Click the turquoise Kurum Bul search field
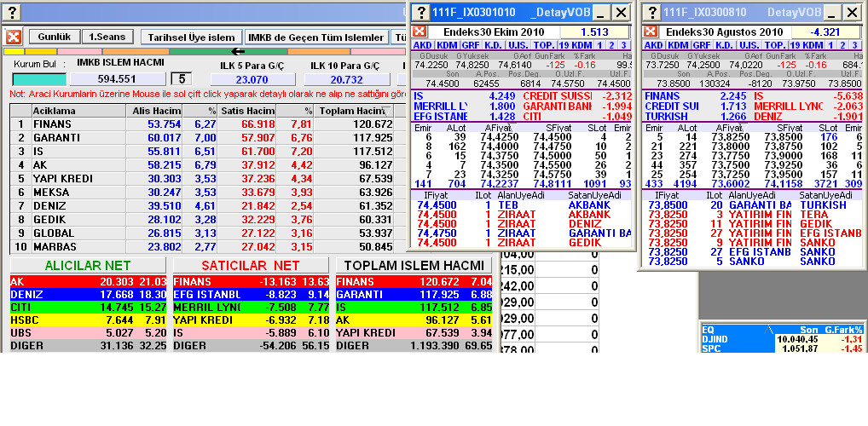This screenshot has height=426, width=868. pyautogui.click(x=38, y=80)
